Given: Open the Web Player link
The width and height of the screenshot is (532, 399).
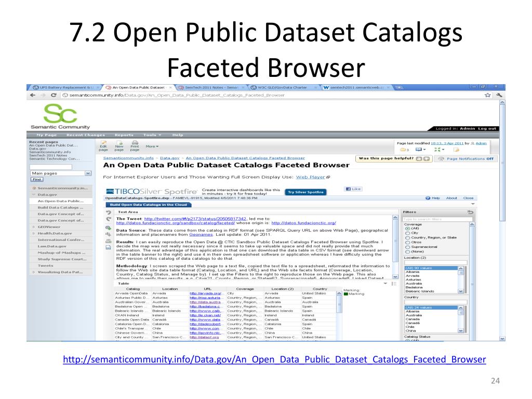Looking at the screenshot, I should point(311,177).
